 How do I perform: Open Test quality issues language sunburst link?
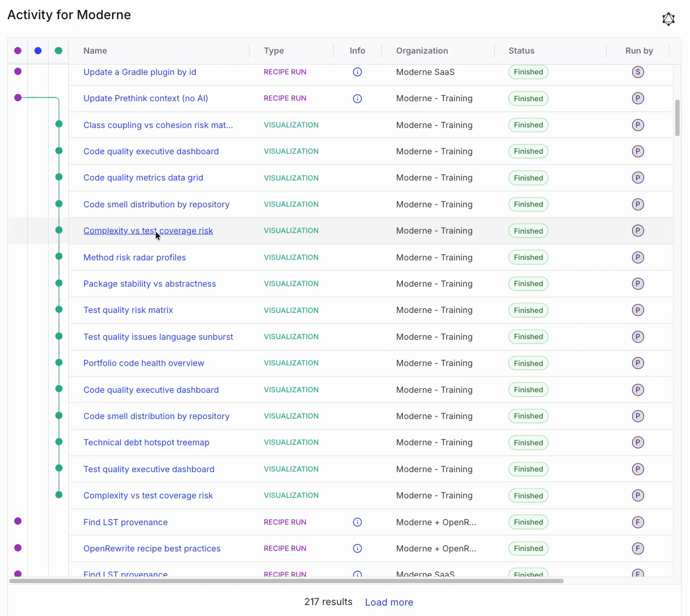[x=158, y=336]
